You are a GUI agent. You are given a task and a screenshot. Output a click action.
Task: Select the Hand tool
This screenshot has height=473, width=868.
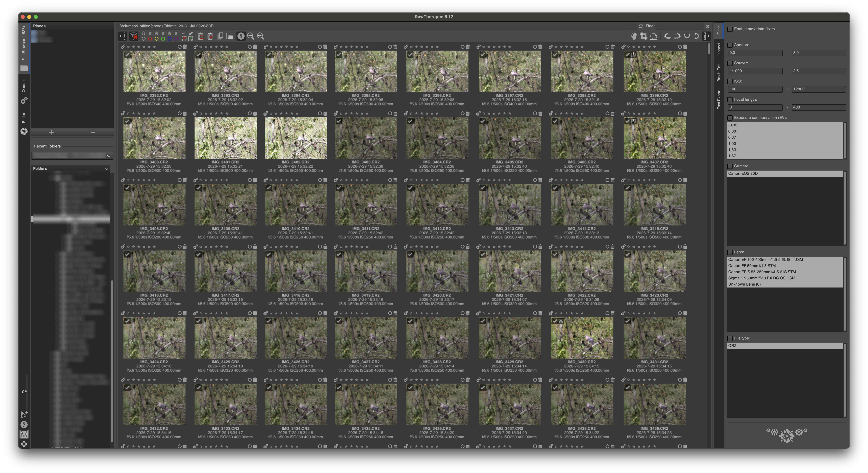[x=634, y=36]
